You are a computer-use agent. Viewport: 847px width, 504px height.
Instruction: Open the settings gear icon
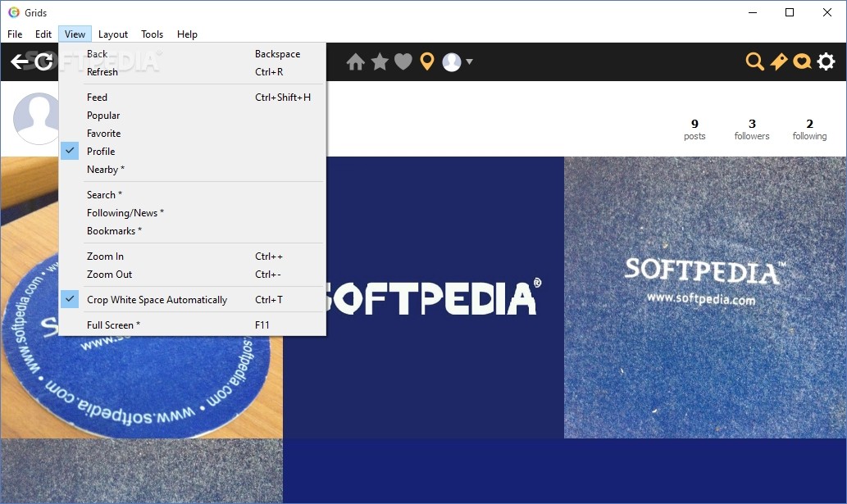tap(826, 61)
